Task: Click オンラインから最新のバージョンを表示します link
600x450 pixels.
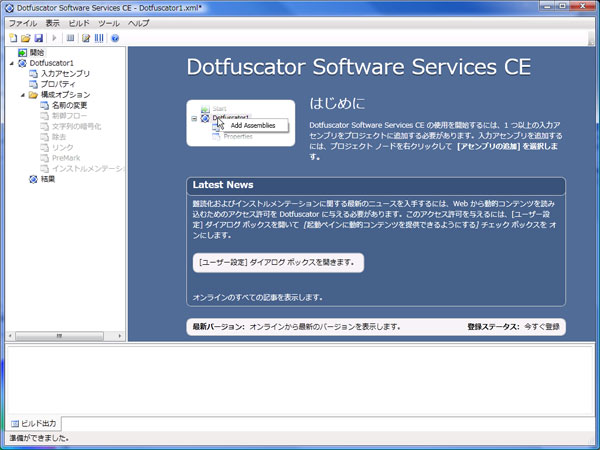Action: click(324, 327)
